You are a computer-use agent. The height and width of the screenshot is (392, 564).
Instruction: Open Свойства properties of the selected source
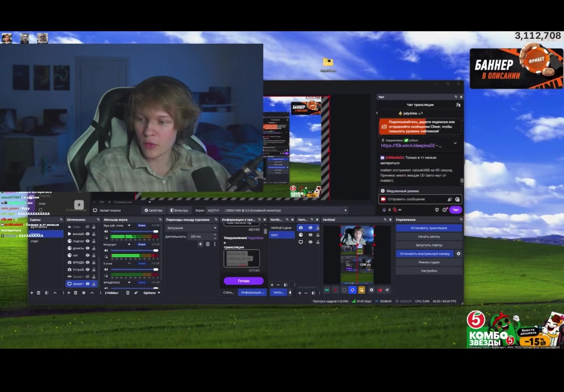point(153,211)
